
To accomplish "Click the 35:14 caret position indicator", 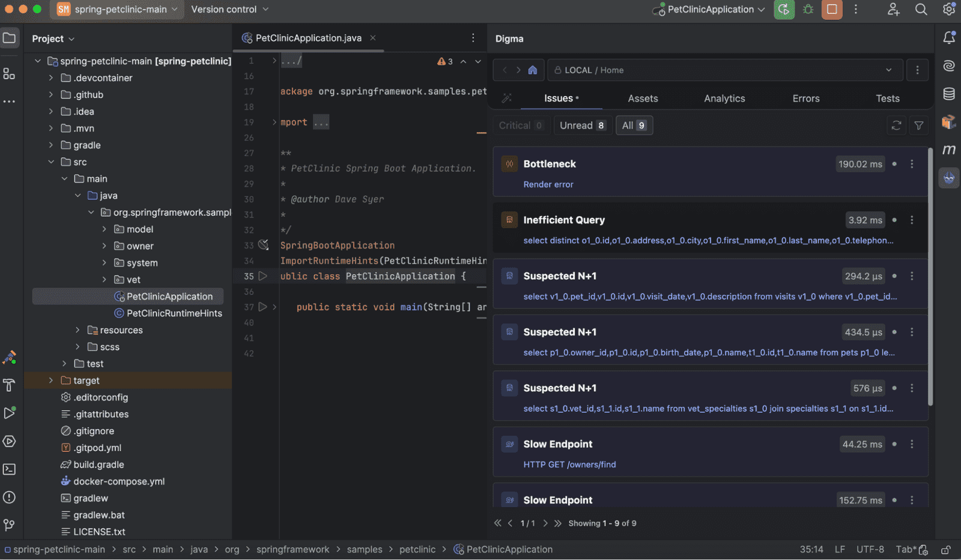I will pos(811,549).
